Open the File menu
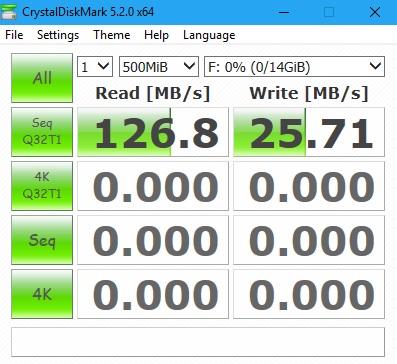The image size is (397, 364). (14, 35)
